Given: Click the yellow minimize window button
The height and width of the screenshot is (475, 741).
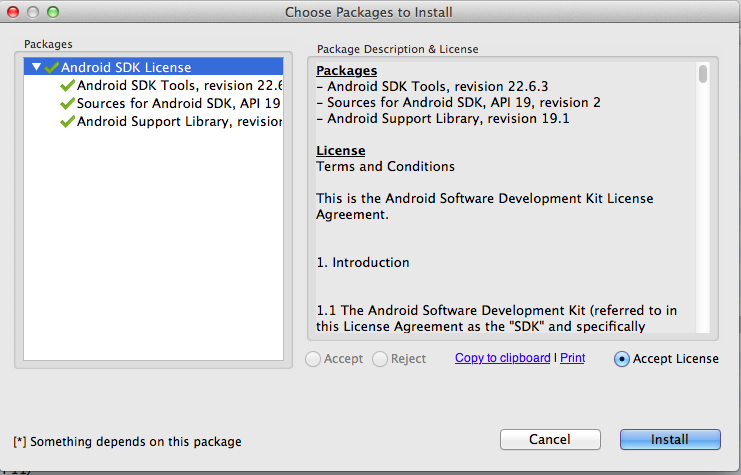Looking at the screenshot, I should (33, 12).
